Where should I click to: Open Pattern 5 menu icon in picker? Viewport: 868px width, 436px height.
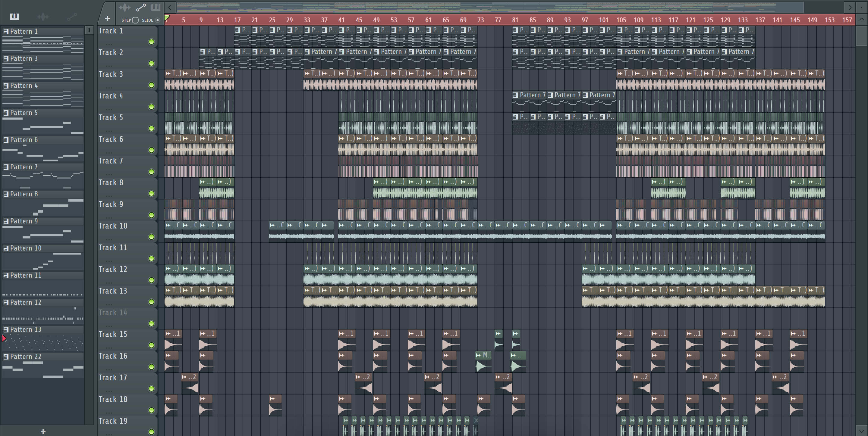click(6, 113)
